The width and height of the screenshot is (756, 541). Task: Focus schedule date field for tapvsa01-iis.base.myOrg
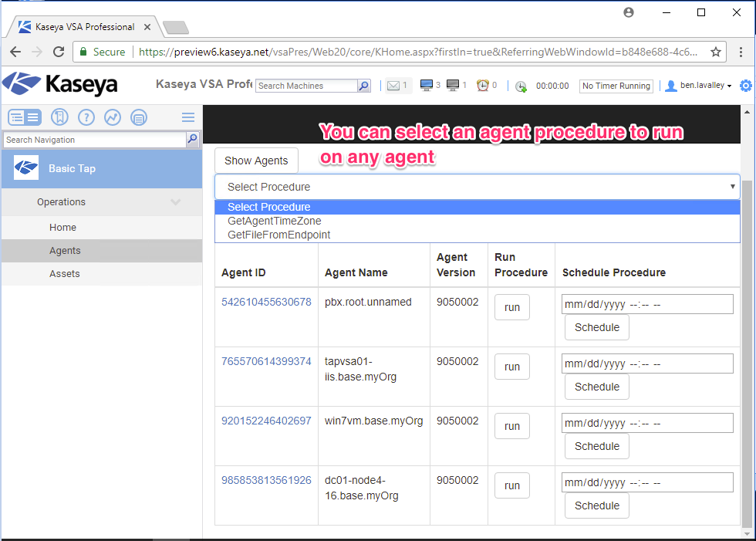point(647,363)
